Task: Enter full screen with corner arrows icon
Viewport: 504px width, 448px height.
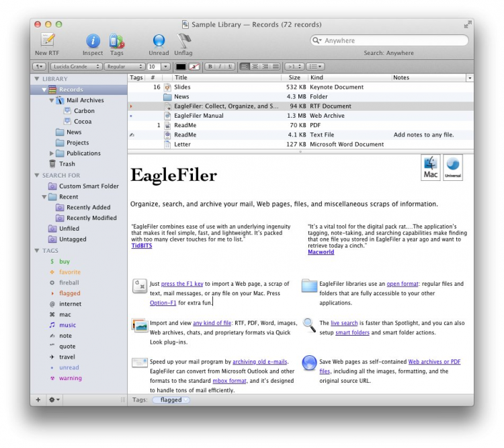Action: pos(468,24)
